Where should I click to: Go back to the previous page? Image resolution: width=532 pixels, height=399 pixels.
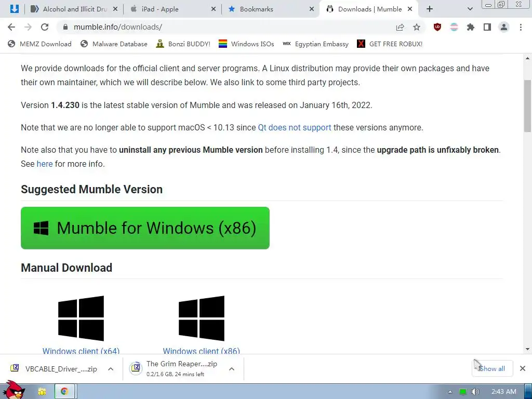click(x=11, y=27)
